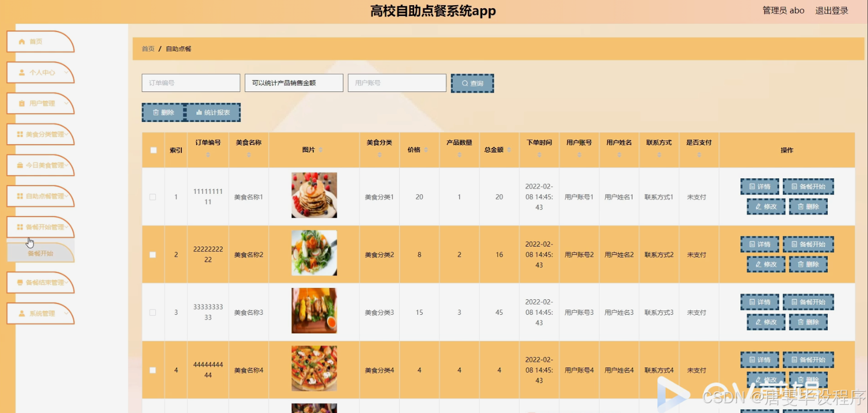Image resolution: width=868 pixels, height=413 pixels.
Task: Expand 个人中心 sidebar menu
Action: click(x=40, y=72)
